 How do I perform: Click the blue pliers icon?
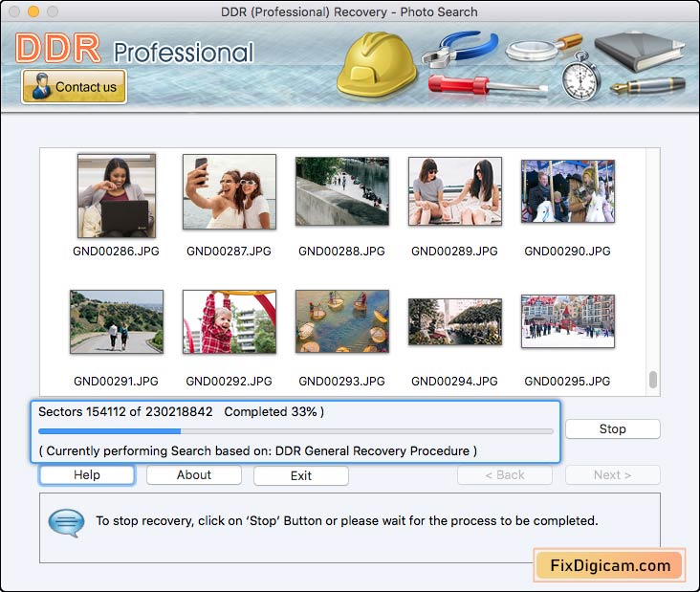coord(459,49)
